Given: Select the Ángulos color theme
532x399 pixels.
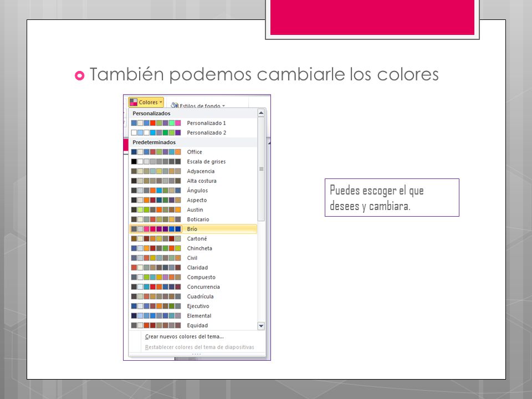Looking at the screenshot, I should point(193,190).
